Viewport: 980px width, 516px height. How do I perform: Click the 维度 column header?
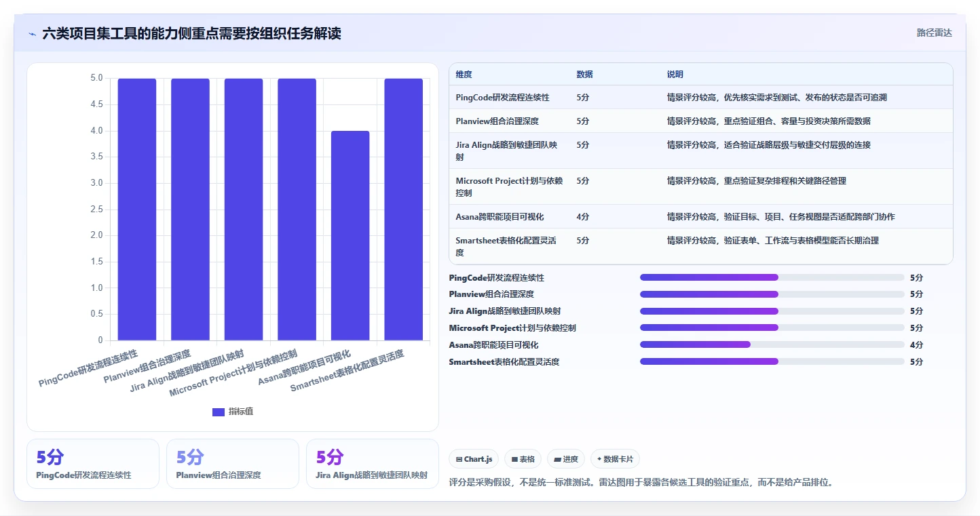pyautogui.click(x=464, y=75)
